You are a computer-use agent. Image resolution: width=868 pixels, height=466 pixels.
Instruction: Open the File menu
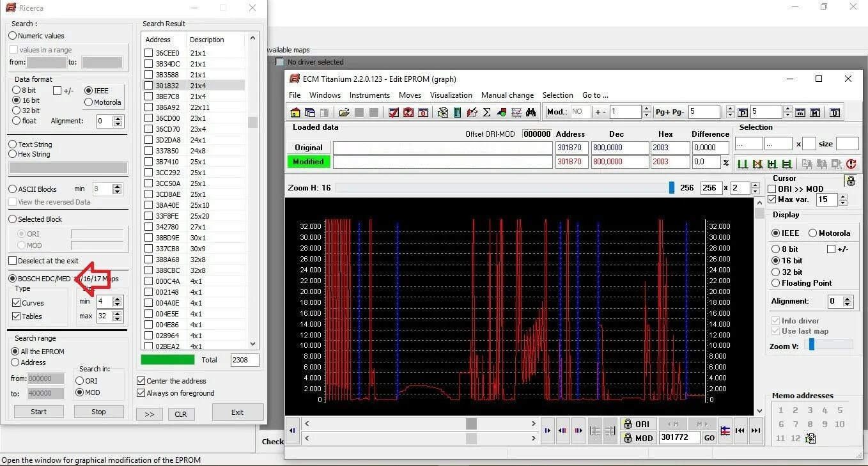pyautogui.click(x=295, y=95)
